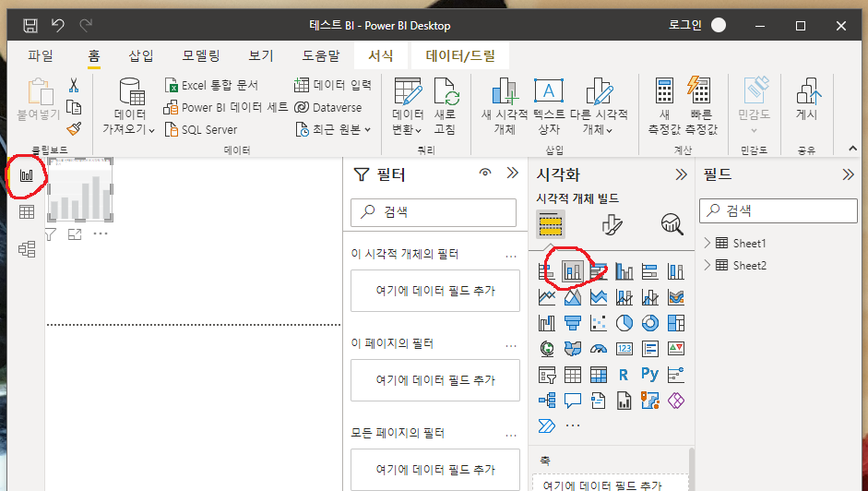Collapse the 시각화 pane
The width and height of the screenshot is (868, 491).
pyautogui.click(x=681, y=175)
